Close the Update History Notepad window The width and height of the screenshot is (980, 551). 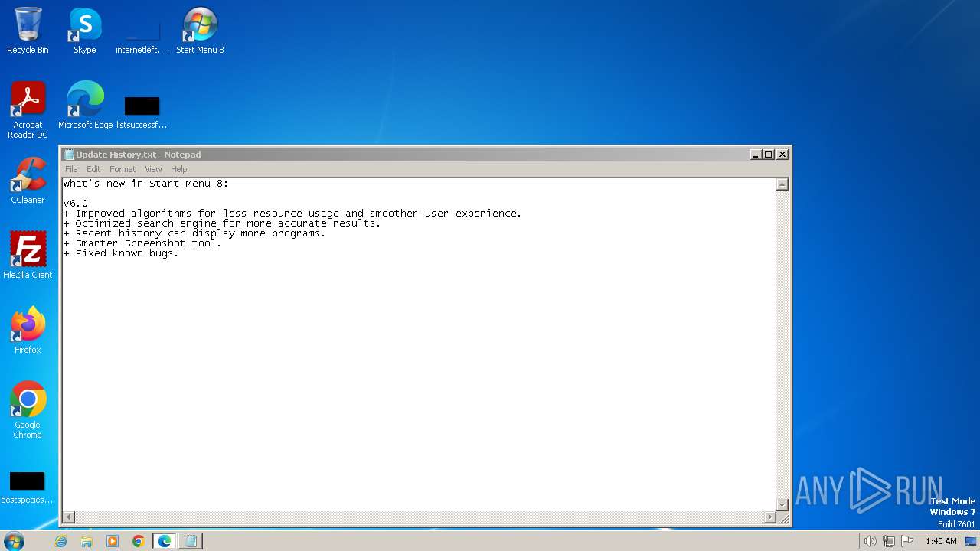[782, 155]
